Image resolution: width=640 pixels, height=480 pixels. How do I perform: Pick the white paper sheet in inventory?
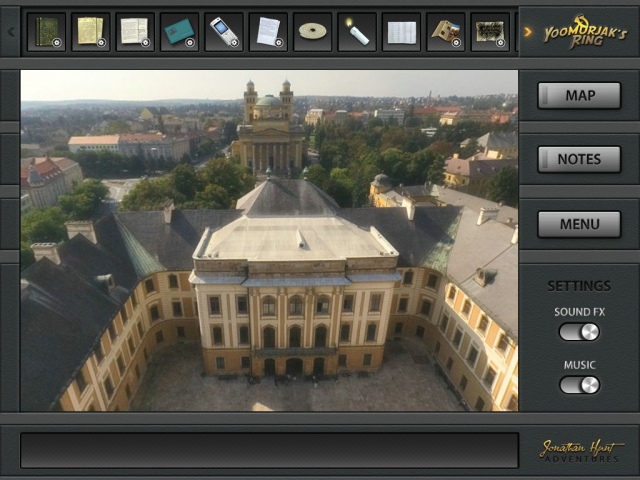[268, 31]
